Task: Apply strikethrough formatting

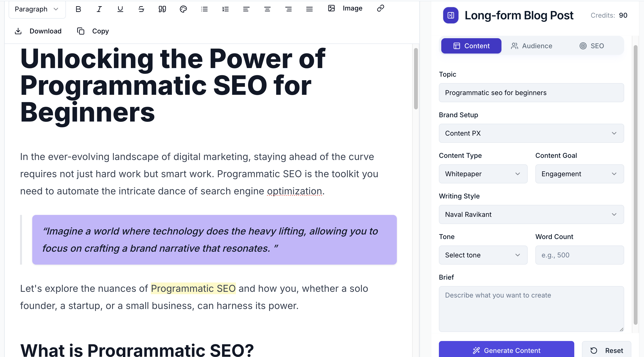Action: [141, 9]
